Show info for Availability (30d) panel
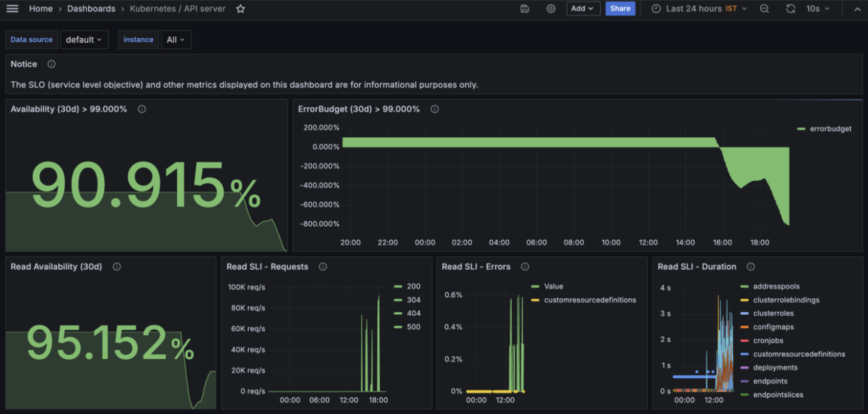This screenshot has width=868, height=414. (142, 109)
